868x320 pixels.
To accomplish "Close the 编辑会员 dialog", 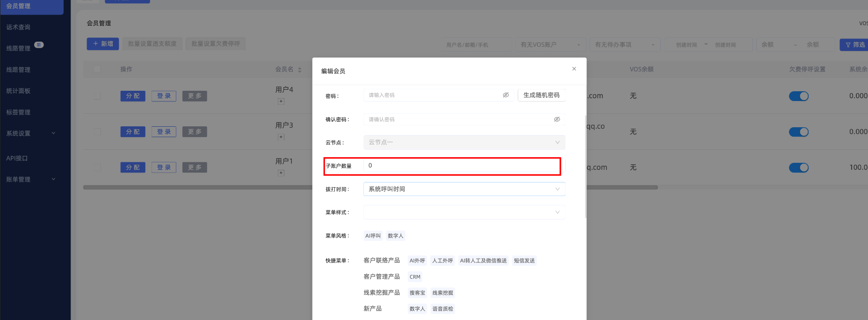I will 574,69.
